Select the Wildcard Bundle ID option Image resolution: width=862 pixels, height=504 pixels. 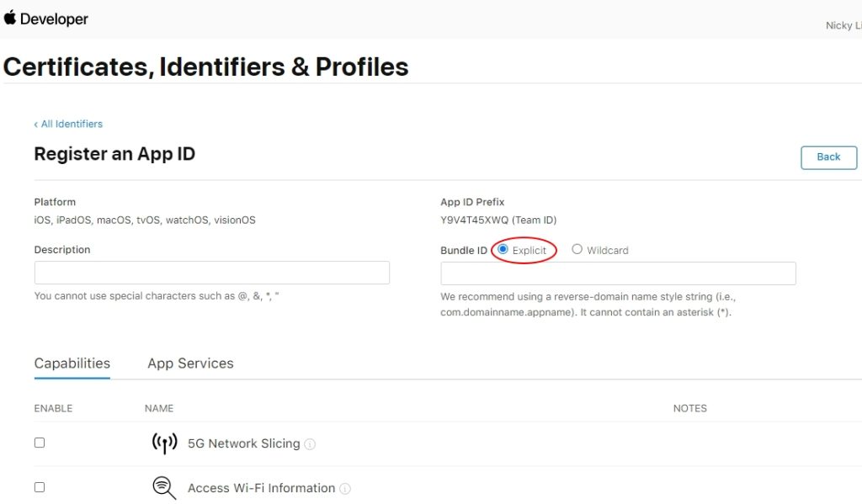point(577,249)
